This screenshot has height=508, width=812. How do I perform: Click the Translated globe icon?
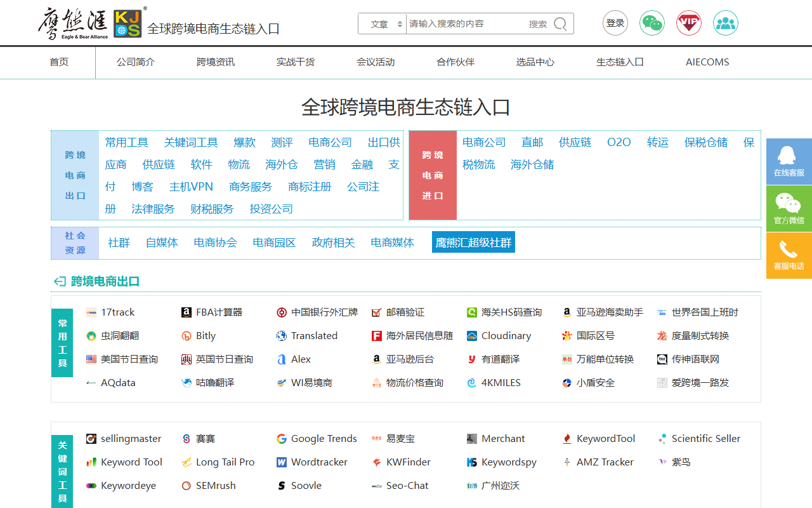[x=282, y=336]
